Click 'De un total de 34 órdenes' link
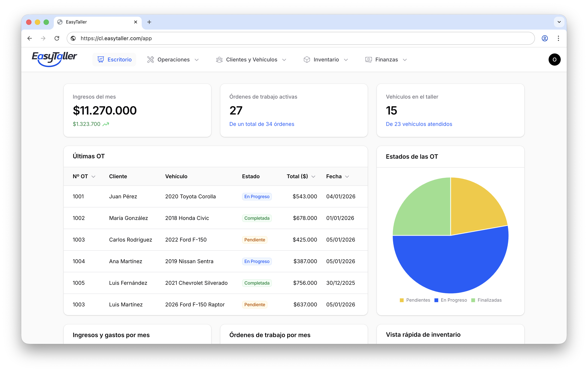The image size is (588, 372). [x=262, y=124]
